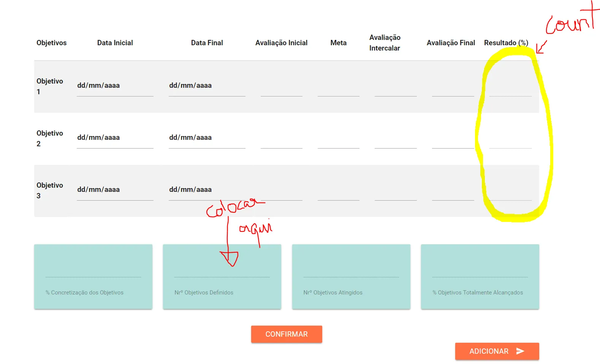The height and width of the screenshot is (364, 600).
Task: Click the Meta column header
Action: pos(339,43)
